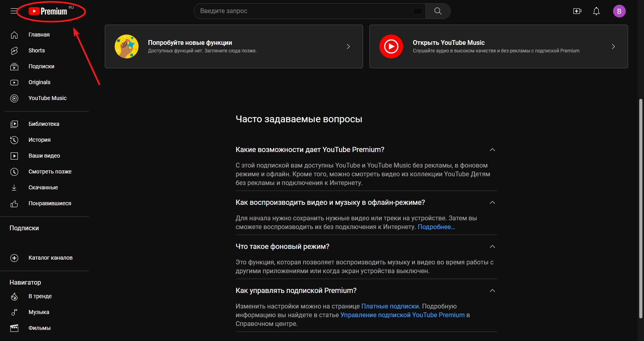Screen dimensions: 644x341
Task: Click the Shorts icon in sidebar
Action: pos(14,51)
